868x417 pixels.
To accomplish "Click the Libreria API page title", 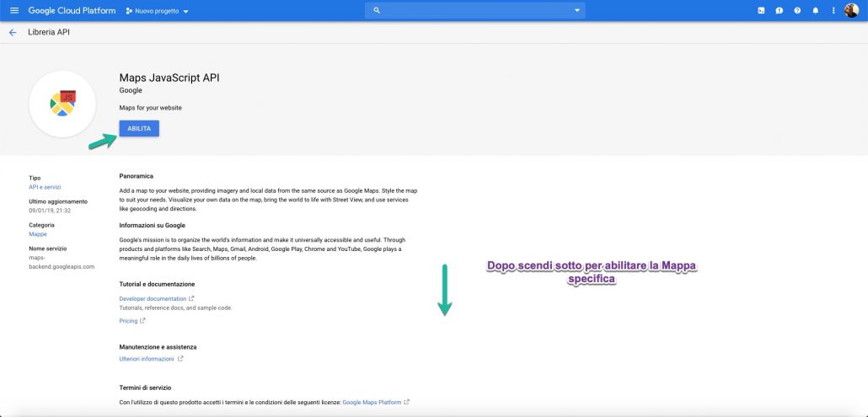I will [49, 33].
